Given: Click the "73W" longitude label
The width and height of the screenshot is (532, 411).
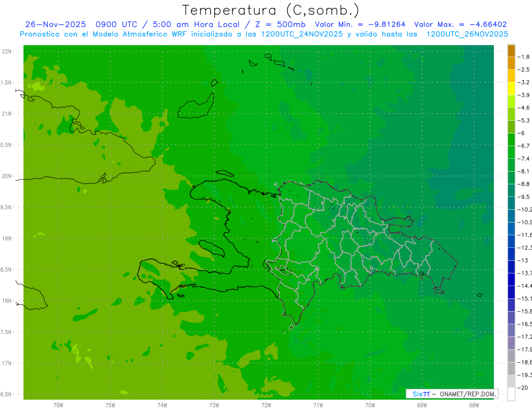Looking at the screenshot, I should coord(214,405).
